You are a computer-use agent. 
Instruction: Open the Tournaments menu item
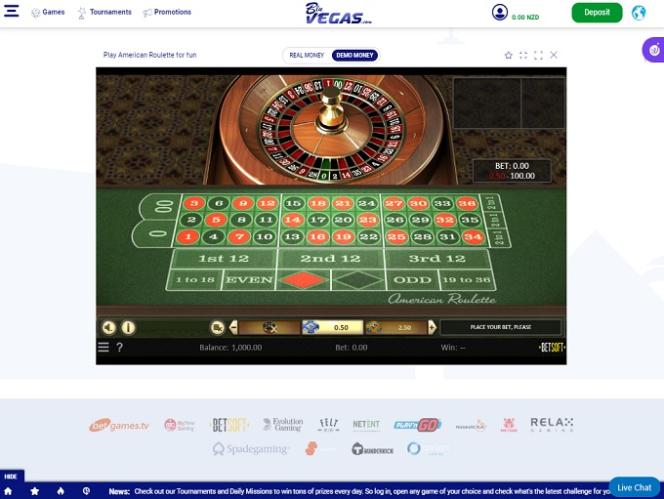[105, 12]
